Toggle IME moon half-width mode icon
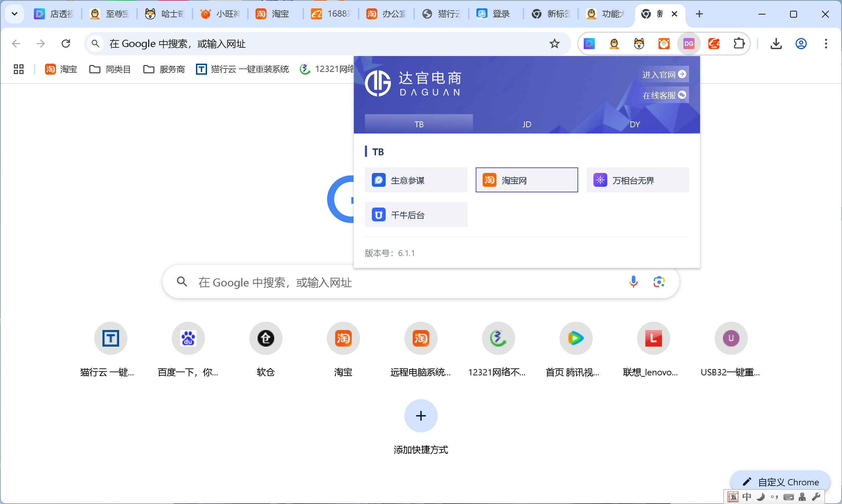This screenshot has width=842, height=504. tap(761, 497)
